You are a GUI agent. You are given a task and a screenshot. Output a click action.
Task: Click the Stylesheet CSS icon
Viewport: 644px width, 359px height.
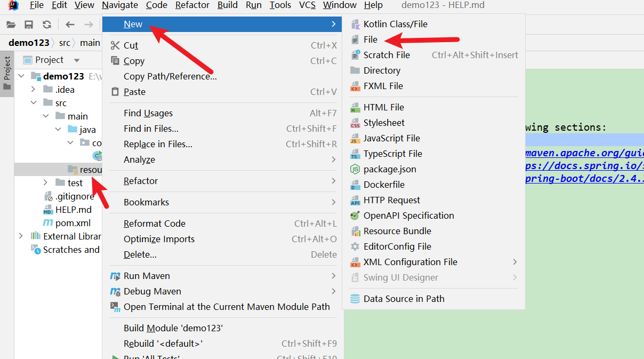point(355,123)
